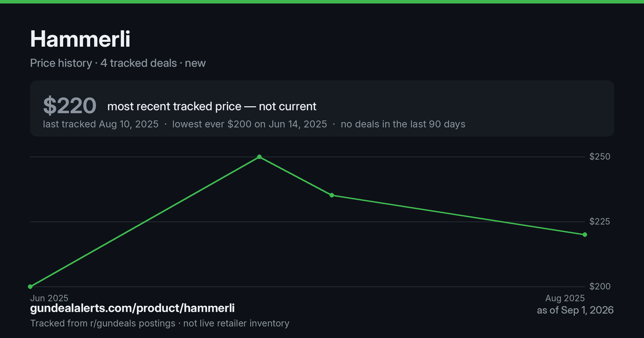
Task: Click the Hammerli product title
Action: [x=80, y=39]
